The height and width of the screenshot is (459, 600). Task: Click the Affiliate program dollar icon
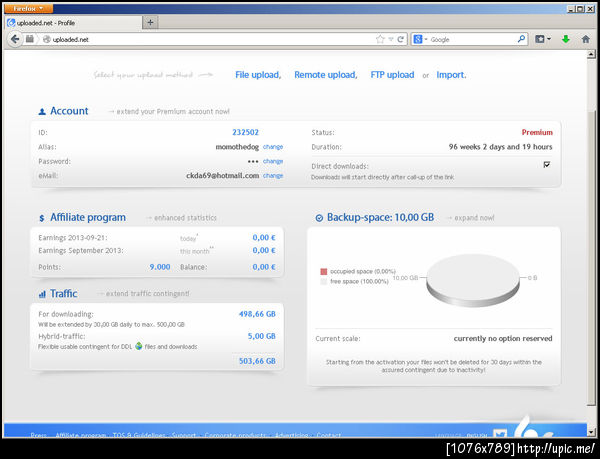[42, 218]
